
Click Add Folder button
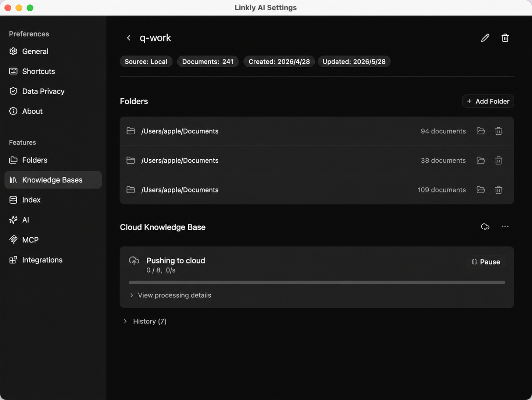point(488,101)
